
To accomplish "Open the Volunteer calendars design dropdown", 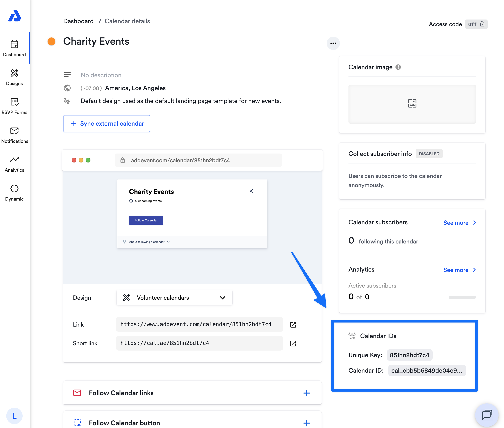I will pos(174,297).
